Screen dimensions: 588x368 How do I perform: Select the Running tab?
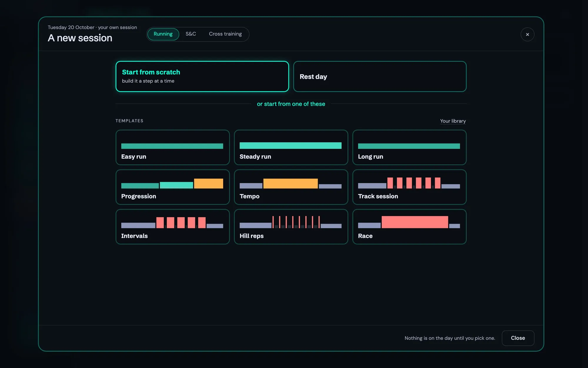pyautogui.click(x=163, y=34)
